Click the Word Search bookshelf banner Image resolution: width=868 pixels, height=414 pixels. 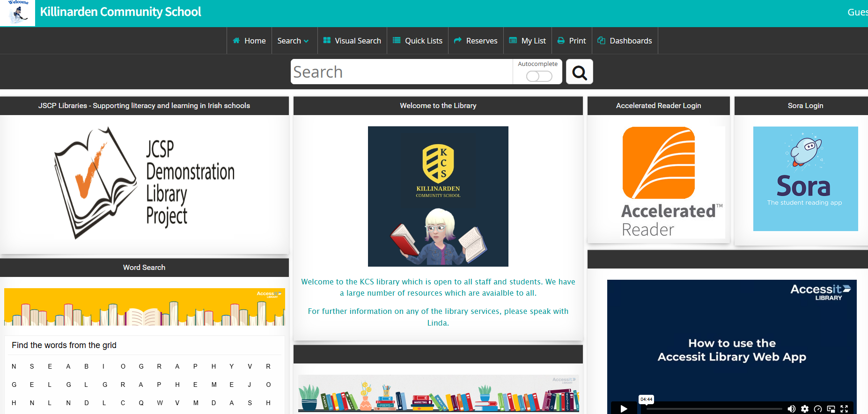click(145, 307)
